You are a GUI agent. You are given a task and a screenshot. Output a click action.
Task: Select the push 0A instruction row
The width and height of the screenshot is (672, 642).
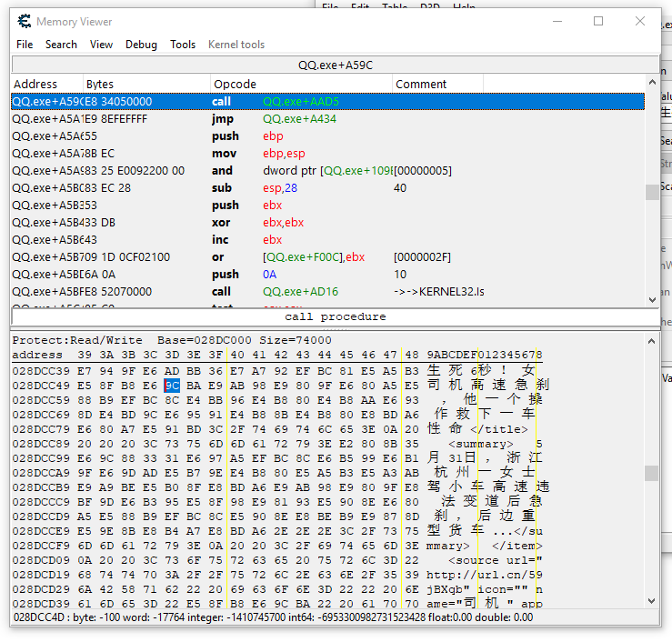tap(328, 275)
